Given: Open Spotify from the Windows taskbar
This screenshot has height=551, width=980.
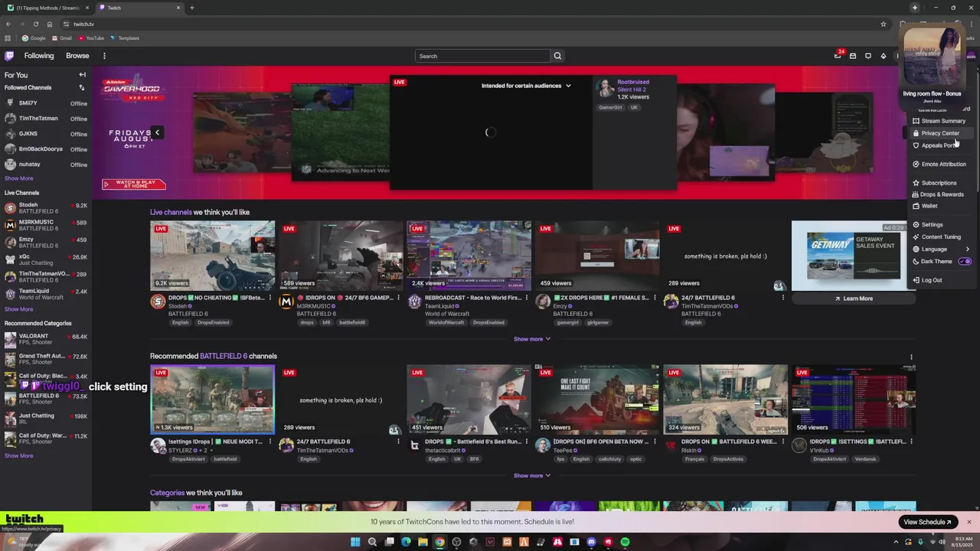Looking at the screenshot, I should 625,543.
